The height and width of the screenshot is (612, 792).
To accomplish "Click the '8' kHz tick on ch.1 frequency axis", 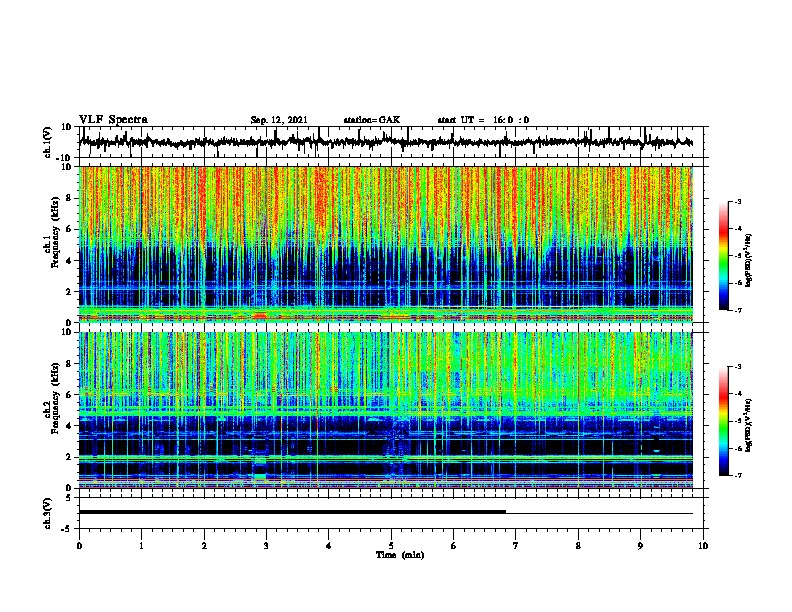I will (69, 198).
